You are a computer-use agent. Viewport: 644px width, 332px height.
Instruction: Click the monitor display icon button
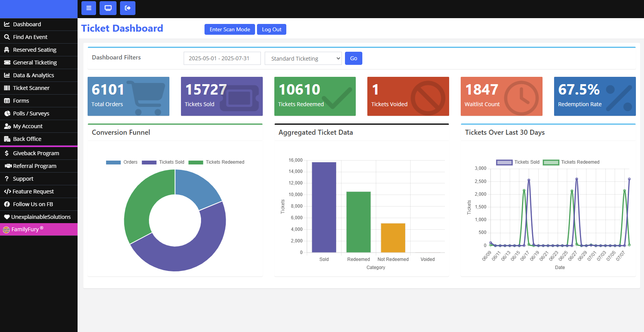pyautogui.click(x=108, y=8)
